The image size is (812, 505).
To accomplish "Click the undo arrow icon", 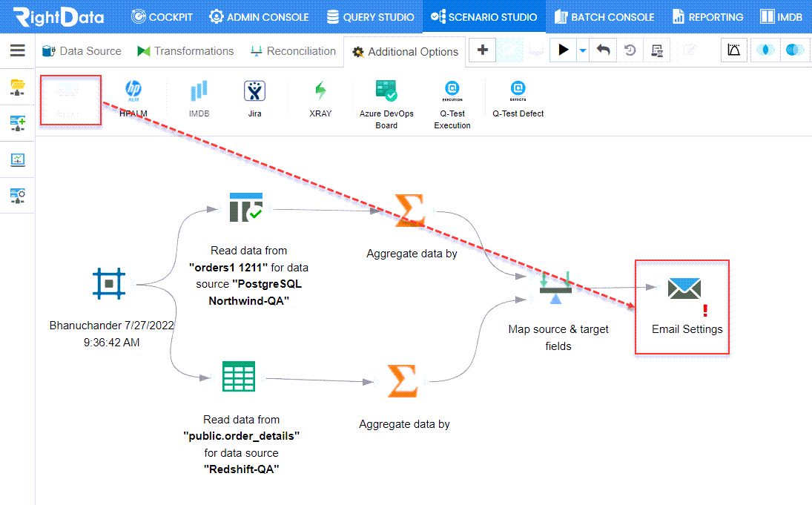I will (604, 50).
